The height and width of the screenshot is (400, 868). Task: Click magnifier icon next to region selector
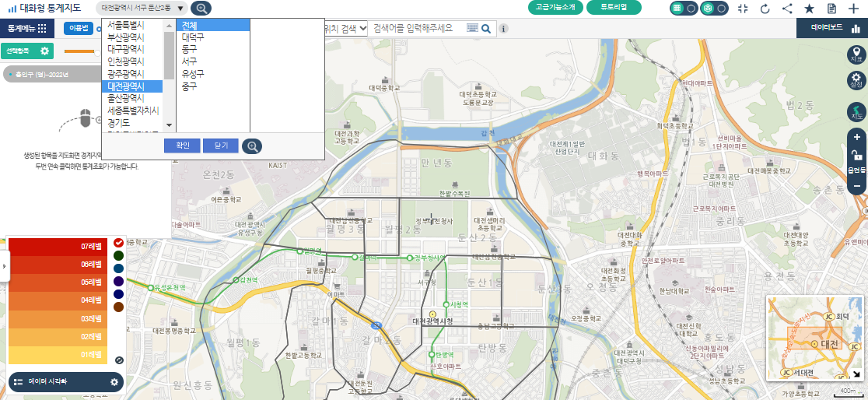click(201, 8)
